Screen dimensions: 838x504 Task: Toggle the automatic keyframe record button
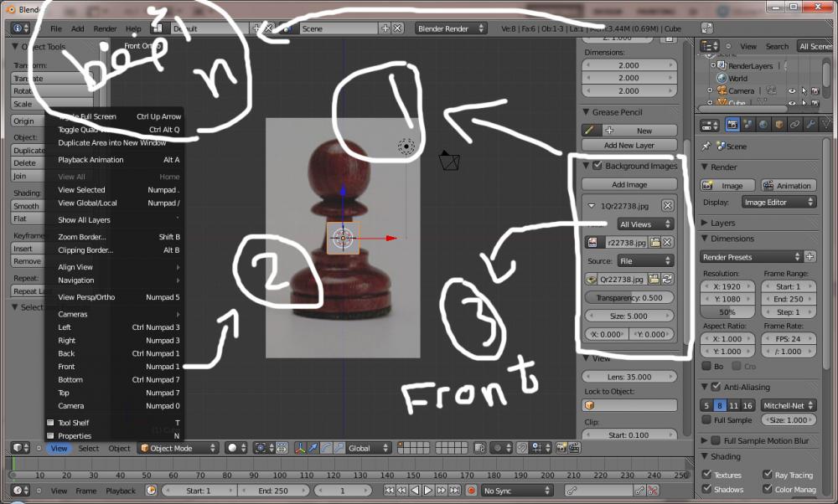pos(471,490)
